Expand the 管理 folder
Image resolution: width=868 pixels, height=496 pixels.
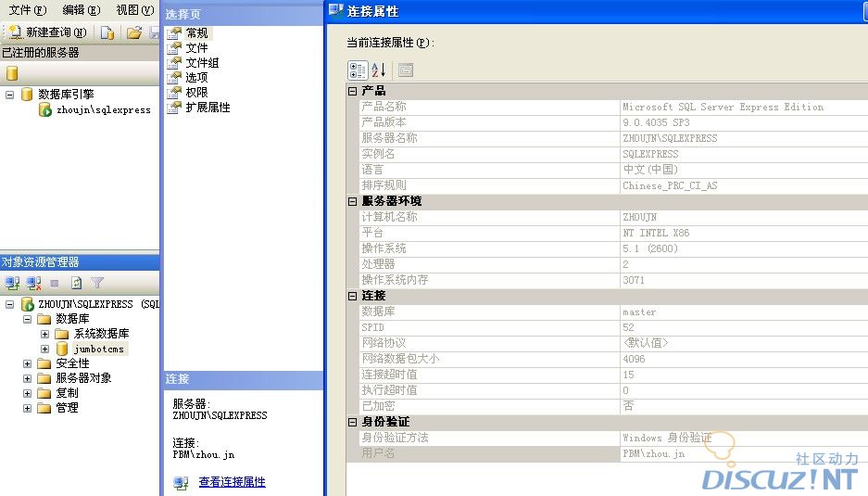click(27, 409)
